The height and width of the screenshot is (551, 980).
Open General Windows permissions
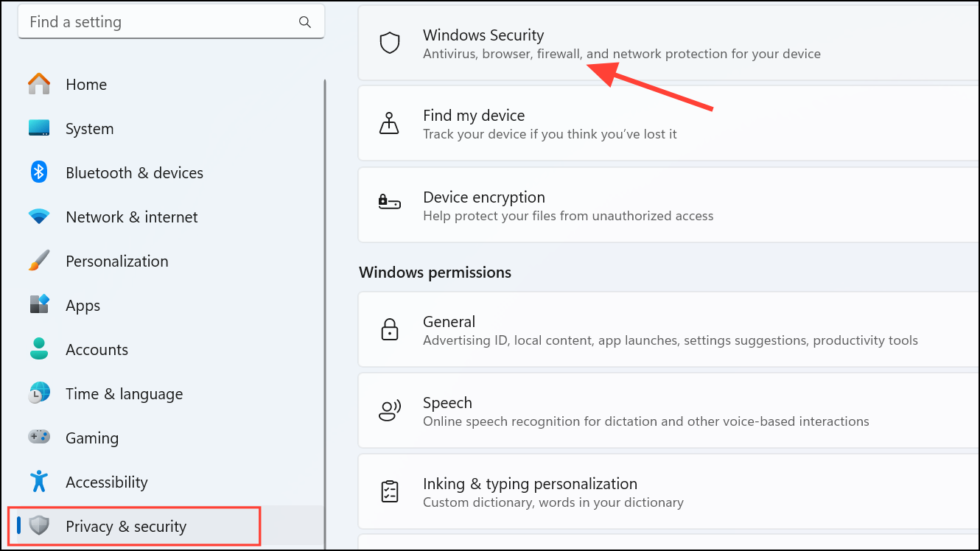(668, 329)
